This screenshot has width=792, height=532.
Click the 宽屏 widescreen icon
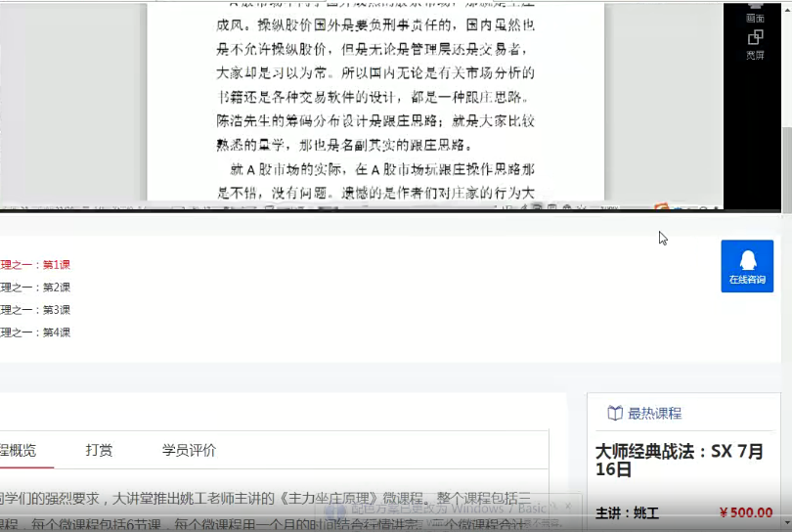pyautogui.click(x=755, y=37)
